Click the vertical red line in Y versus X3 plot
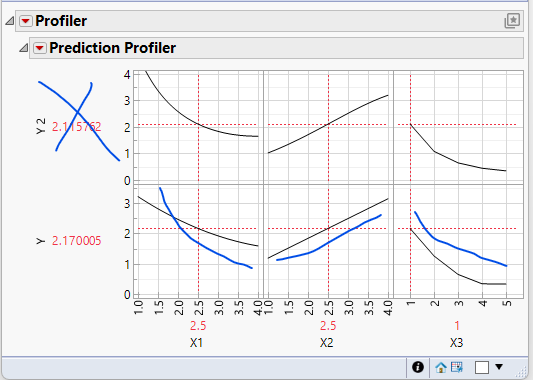This screenshot has width=533, height=380. [x=411, y=241]
